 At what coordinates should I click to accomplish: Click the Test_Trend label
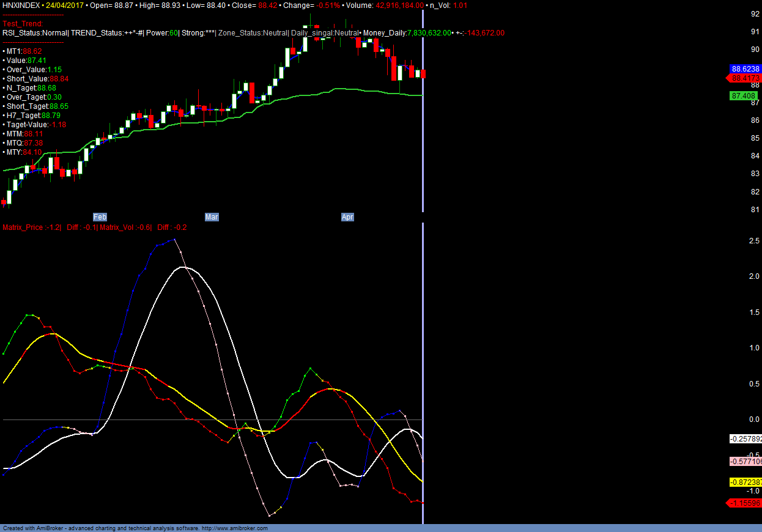click(23, 24)
